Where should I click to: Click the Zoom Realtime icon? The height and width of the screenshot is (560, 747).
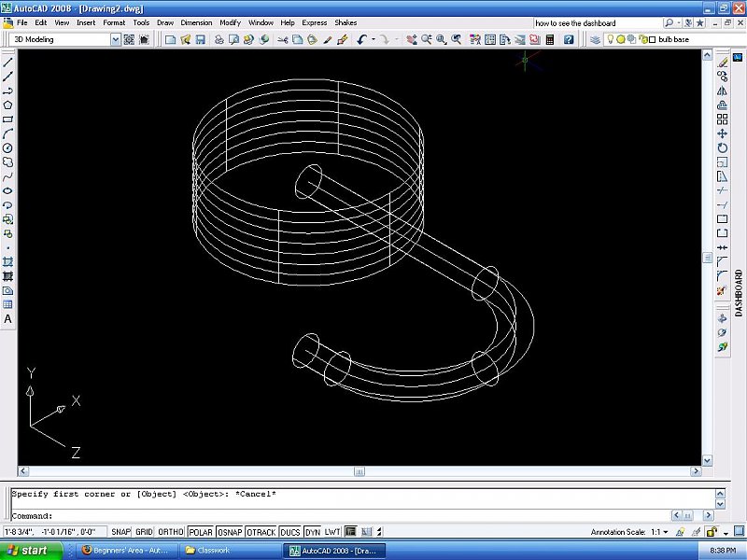(427, 39)
